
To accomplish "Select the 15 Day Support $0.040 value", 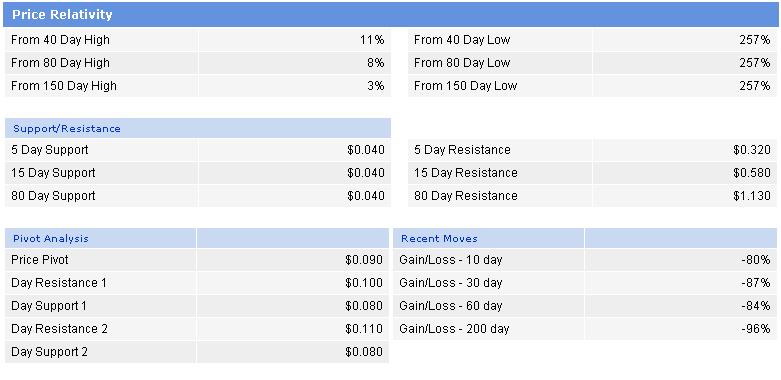I will (366, 173).
